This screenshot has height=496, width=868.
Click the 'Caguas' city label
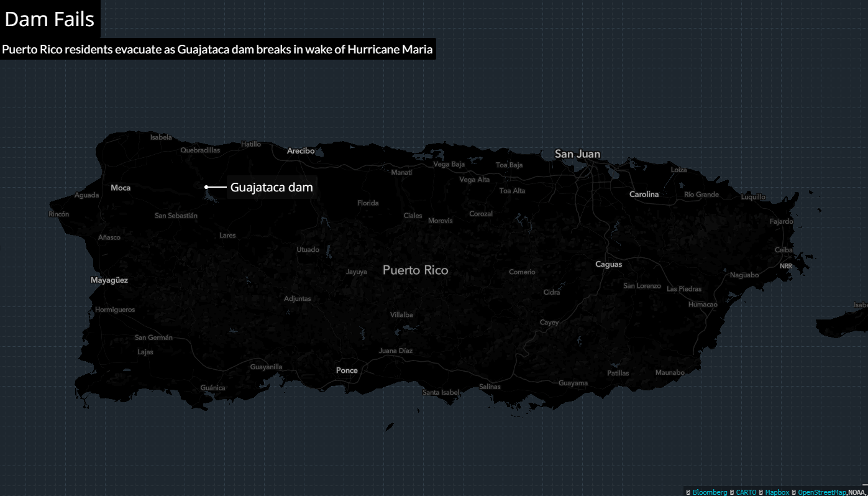609,264
